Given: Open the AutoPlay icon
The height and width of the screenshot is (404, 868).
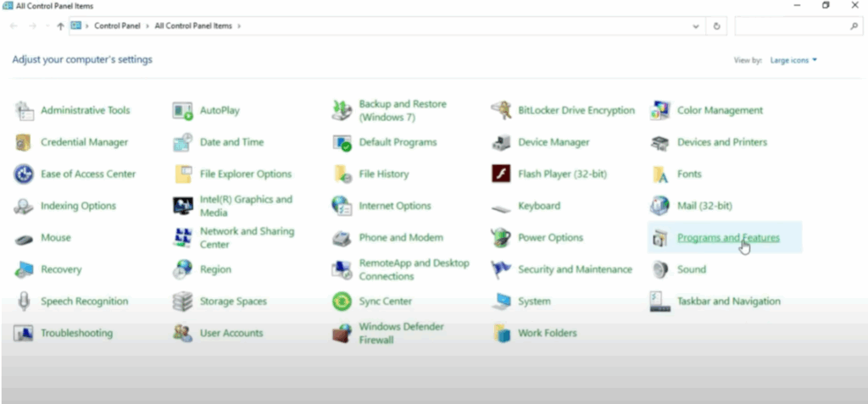Looking at the screenshot, I should click(x=183, y=111).
